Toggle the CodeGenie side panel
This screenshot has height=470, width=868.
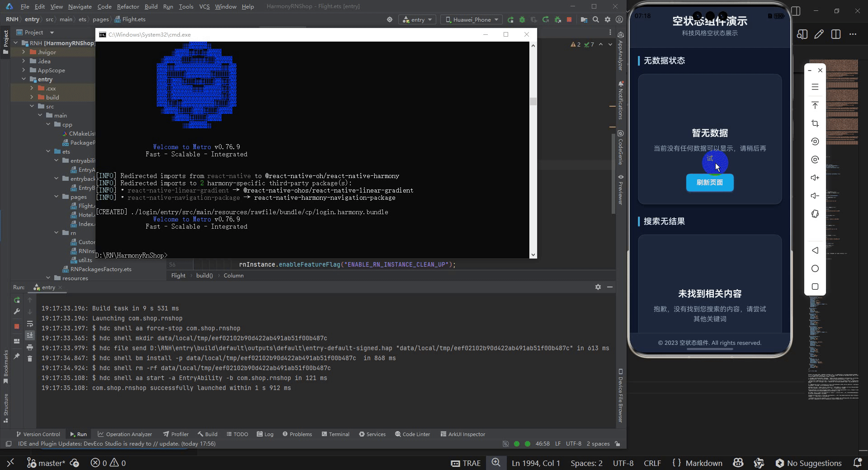tap(621, 147)
